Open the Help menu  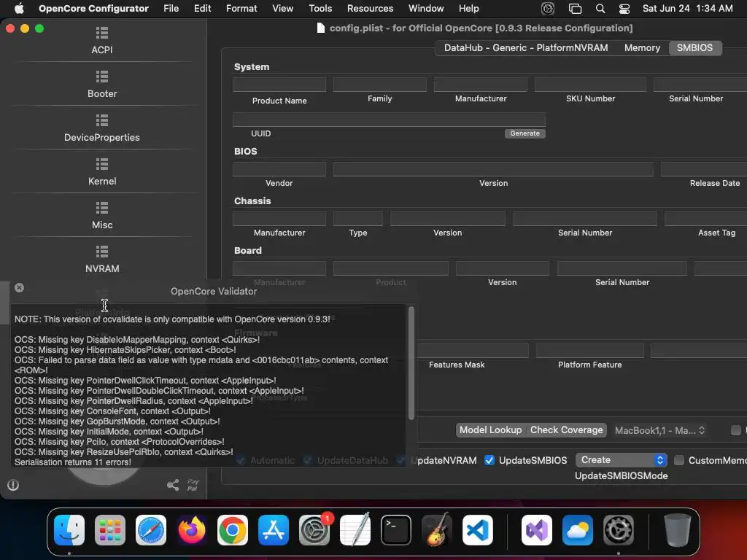pos(469,9)
